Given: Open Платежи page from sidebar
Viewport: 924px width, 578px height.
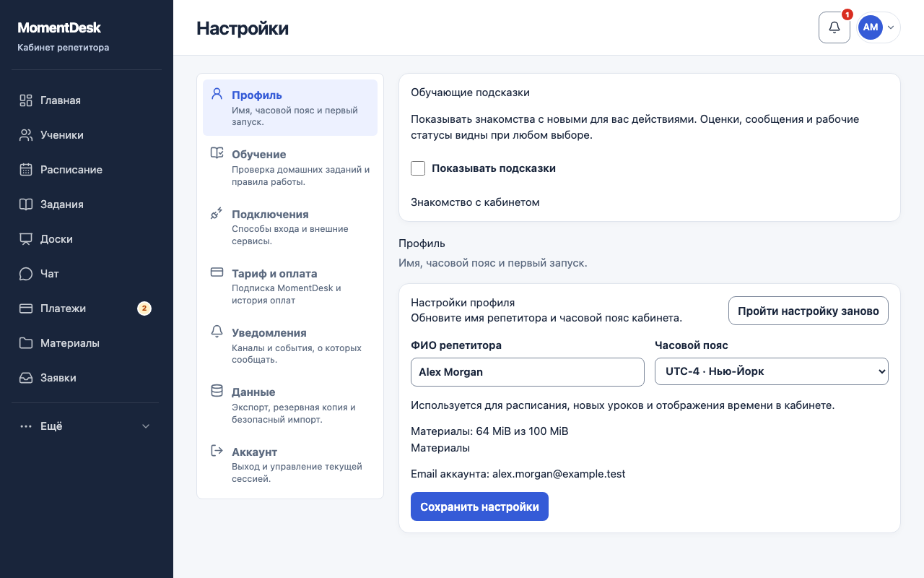Looking at the screenshot, I should [x=87, y=309].
